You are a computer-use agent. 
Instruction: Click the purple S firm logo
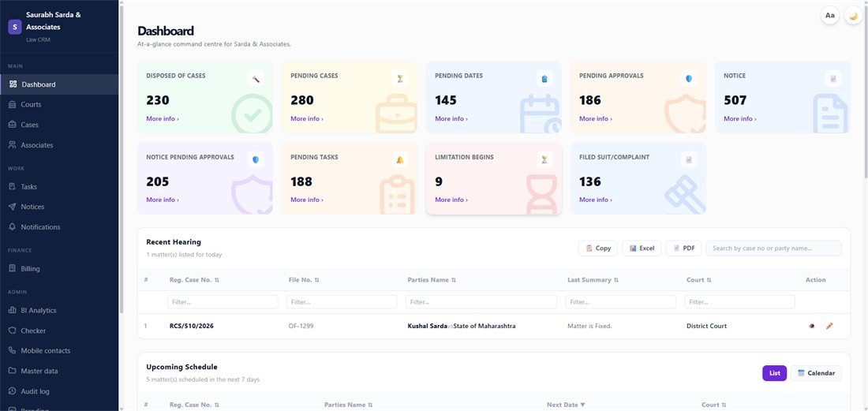coord(14,27)
